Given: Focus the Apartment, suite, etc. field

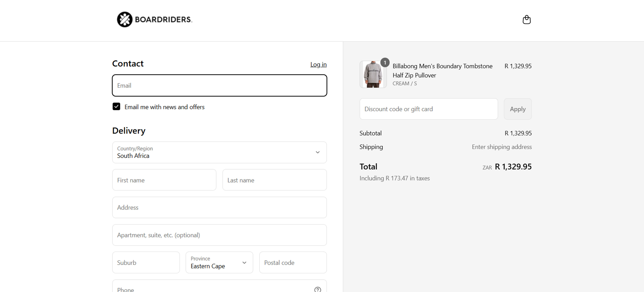Looking at the screenshot, I should coord(219,235).
